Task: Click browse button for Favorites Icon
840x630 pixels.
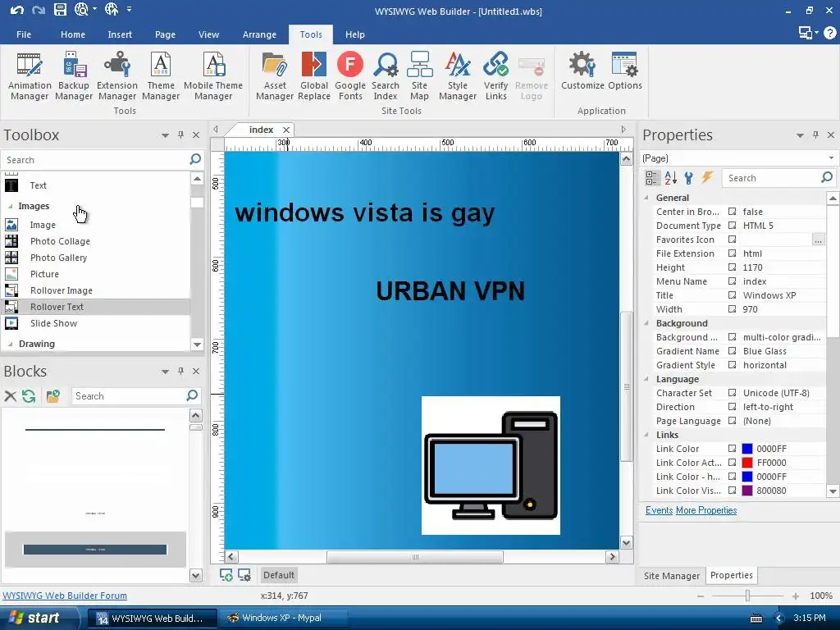Action: click(x=818, y=240)
